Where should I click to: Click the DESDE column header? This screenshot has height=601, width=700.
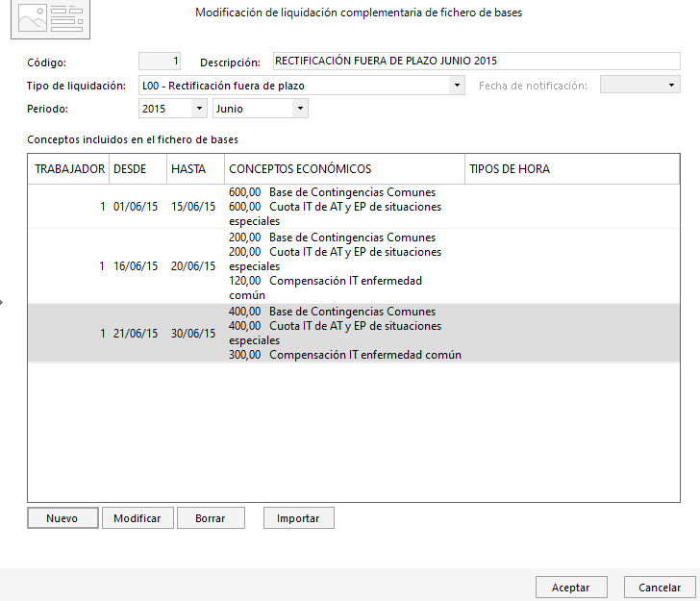(137, 169)
